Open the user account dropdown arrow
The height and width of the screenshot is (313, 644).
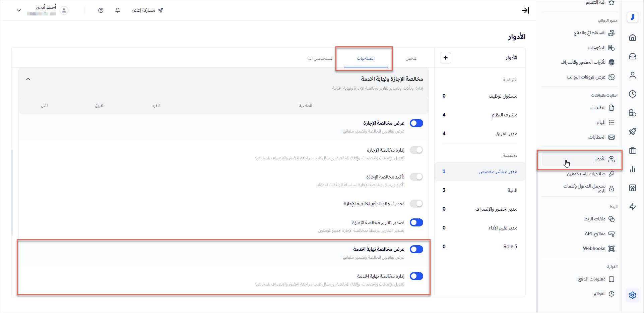click(x=19, y=10)
